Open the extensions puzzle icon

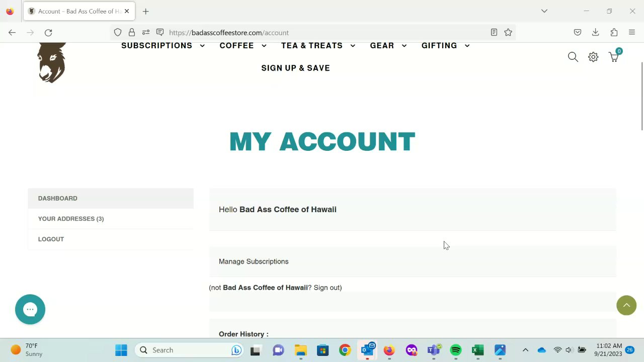(614, 33)
